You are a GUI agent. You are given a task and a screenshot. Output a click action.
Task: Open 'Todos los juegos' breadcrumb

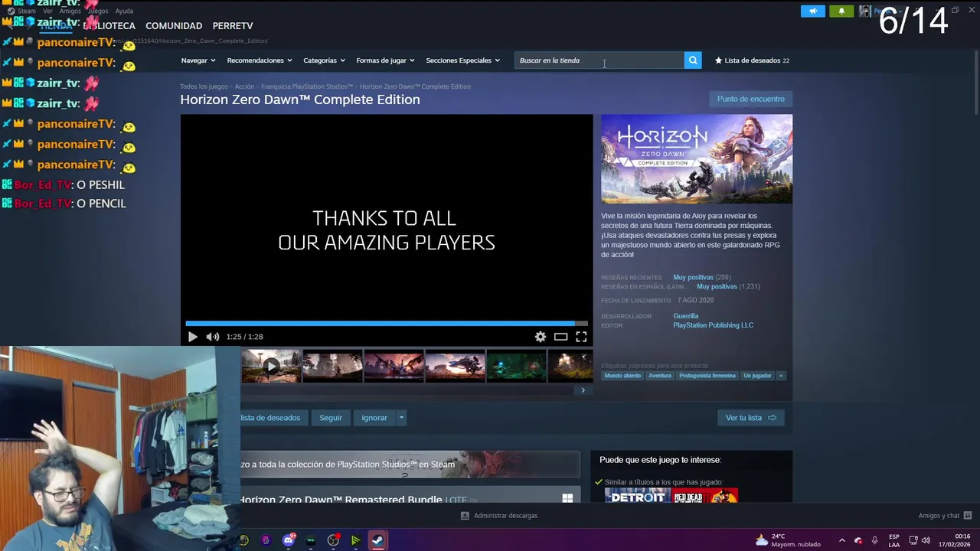coord(204,86)
